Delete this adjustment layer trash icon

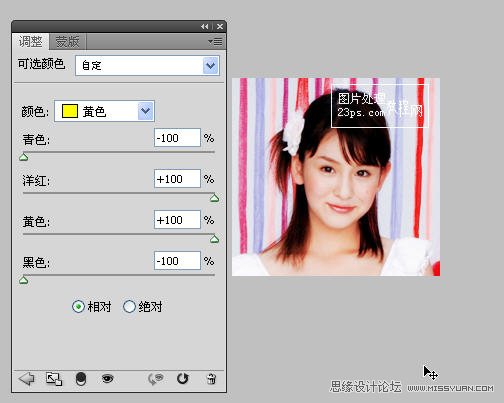point(211,379)
